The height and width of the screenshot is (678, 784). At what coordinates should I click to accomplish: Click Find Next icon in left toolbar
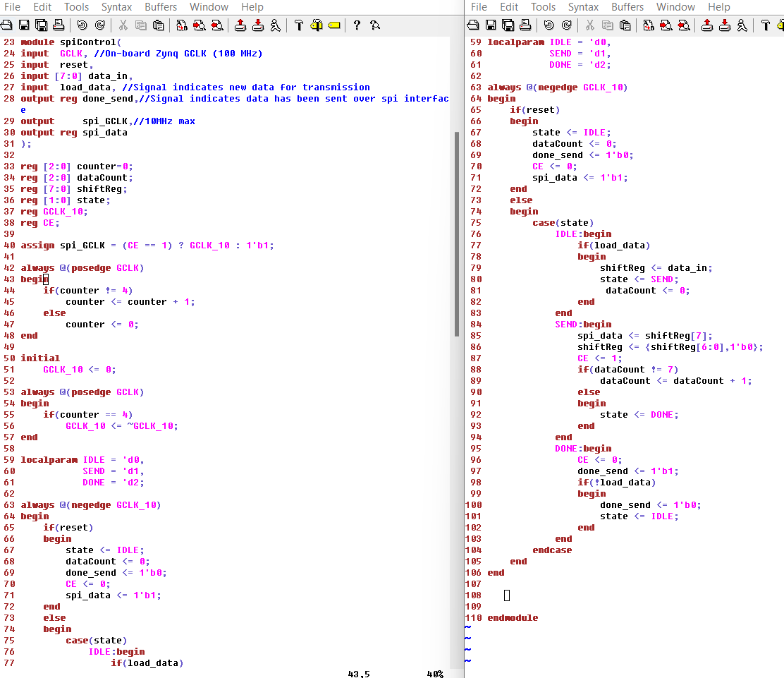coord(199,25)
